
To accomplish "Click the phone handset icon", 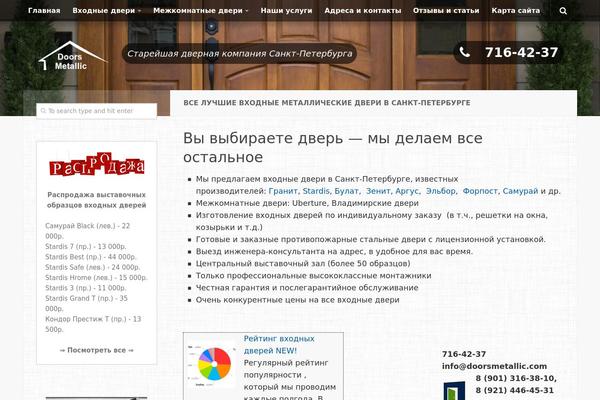I will pyautogui.click(x=465, y=52).
